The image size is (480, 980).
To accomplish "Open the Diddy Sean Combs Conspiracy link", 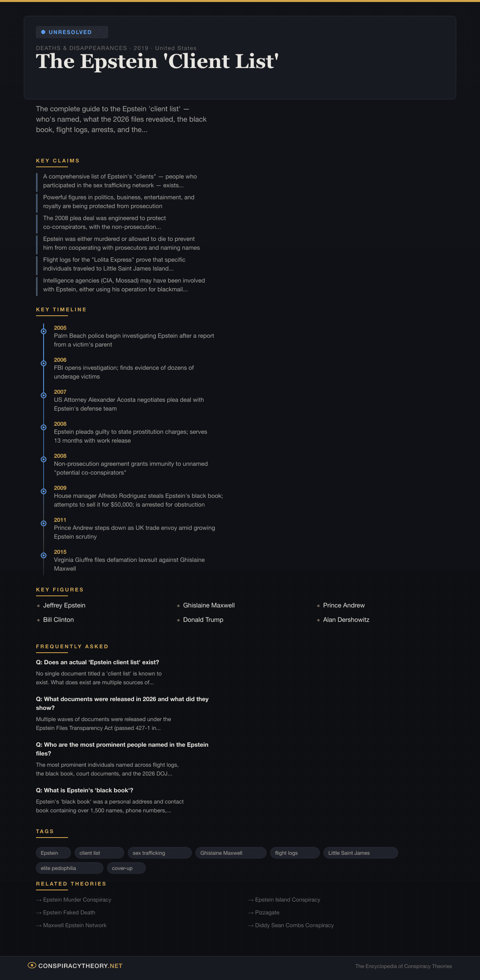I will (x=294, y=925).
